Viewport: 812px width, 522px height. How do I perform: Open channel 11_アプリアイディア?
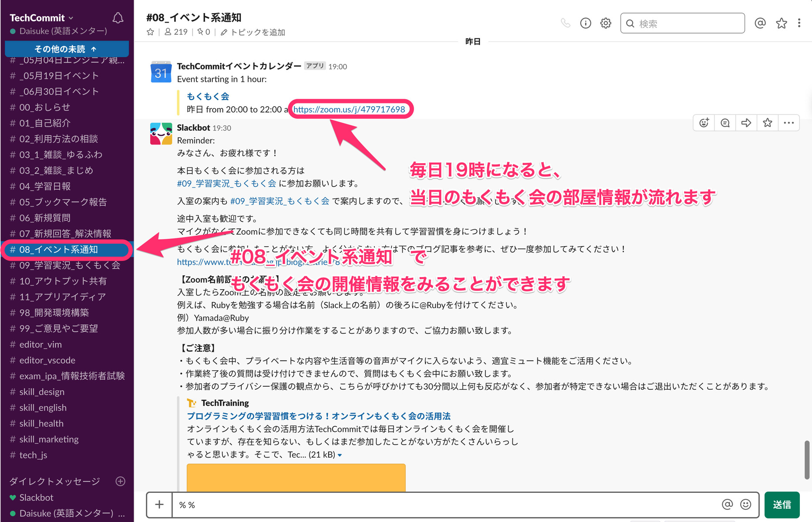(x=67, y=297)
